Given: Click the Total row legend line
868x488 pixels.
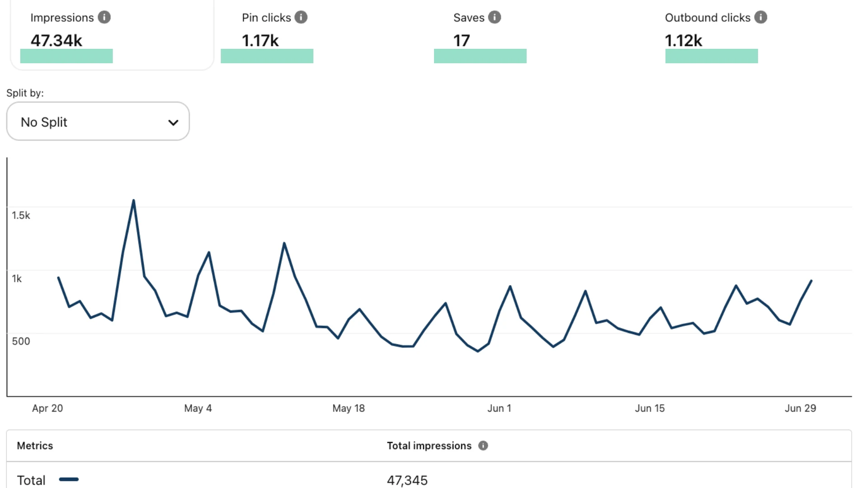Looking at the screenshot, I should coord(69,479).
